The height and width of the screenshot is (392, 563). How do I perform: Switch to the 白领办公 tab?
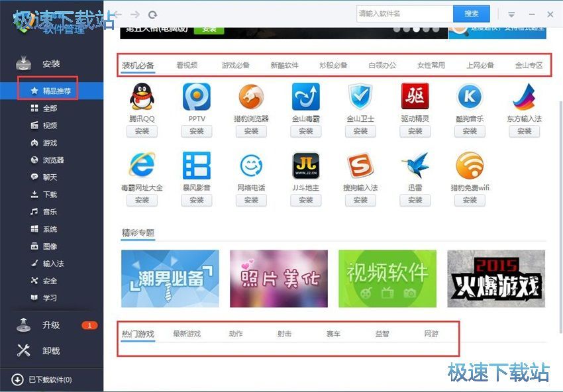(382, 66)
